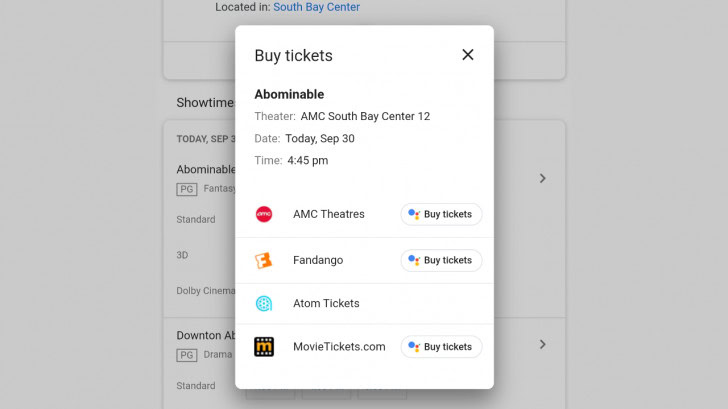Expand the Abominable showtime chevron
728x409 pixels.
[542, 178]
